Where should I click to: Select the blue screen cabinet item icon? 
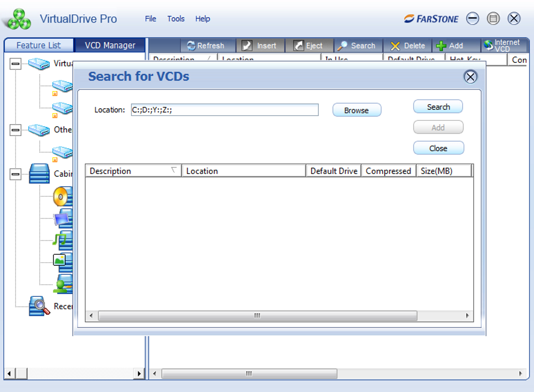point(63,218)
